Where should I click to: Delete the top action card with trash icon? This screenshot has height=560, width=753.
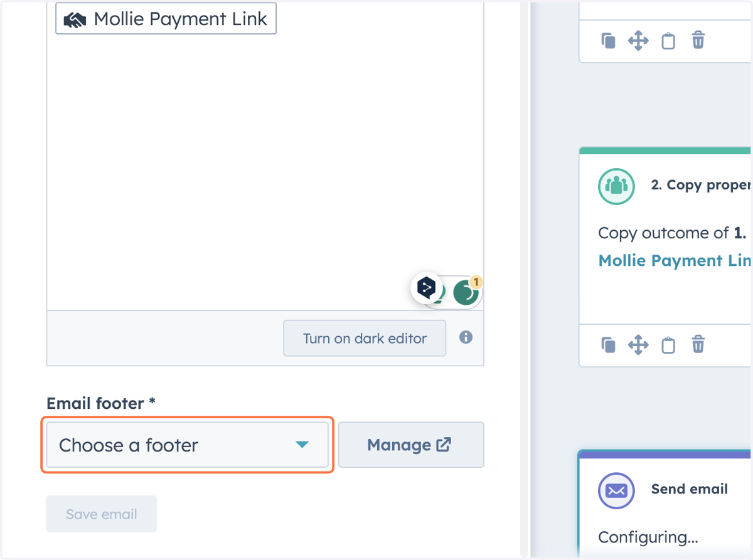[698, 41]
